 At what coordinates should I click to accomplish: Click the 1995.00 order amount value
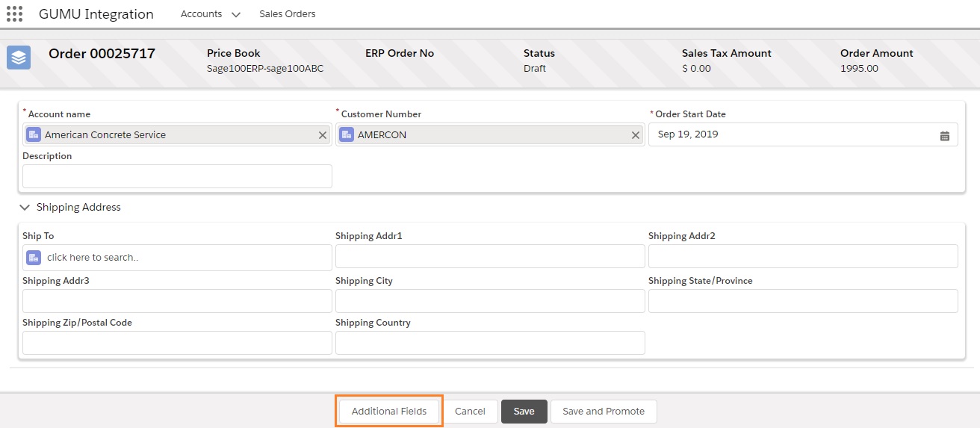pos(859,69)
